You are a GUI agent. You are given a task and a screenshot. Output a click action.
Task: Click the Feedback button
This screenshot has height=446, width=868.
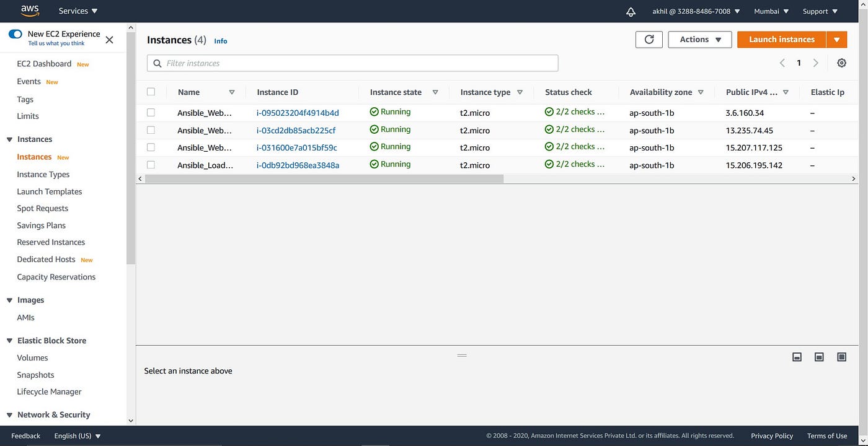tap(25, 436)
